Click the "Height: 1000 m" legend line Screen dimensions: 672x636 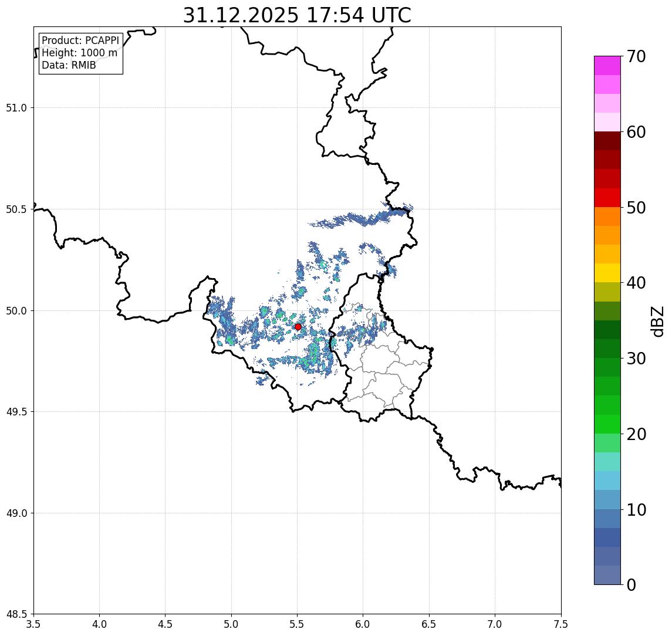[x=79, y=53]
